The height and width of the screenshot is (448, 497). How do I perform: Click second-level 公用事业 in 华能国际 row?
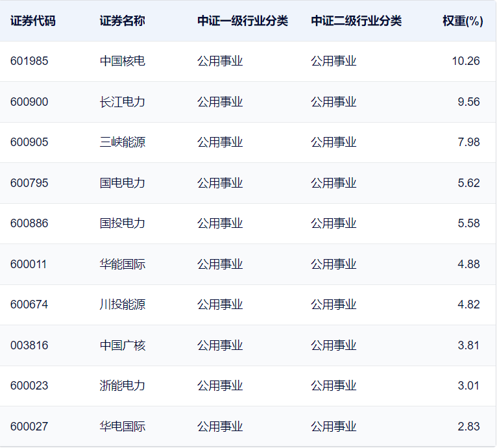coord(333,264)
